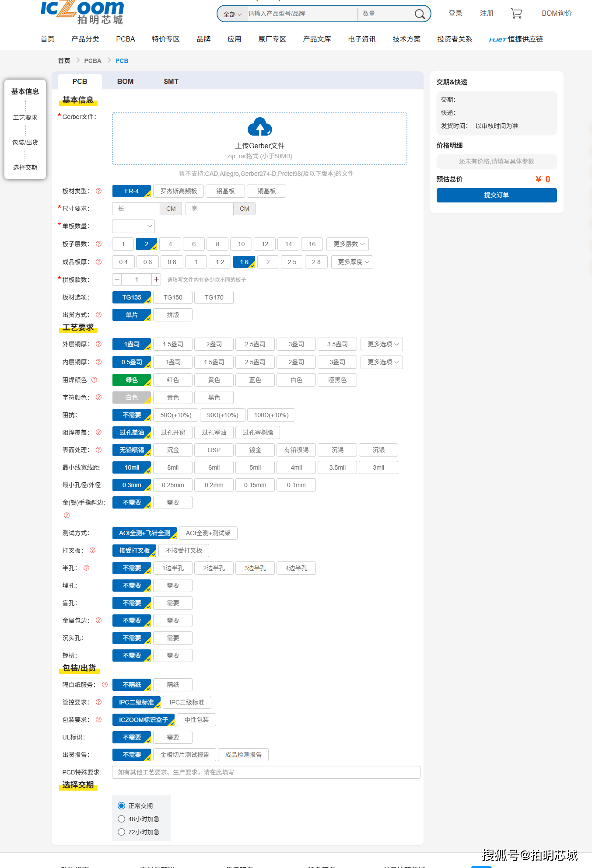Choose the 正常交期 radio button
Viewport: 592px width, 868px height.
tap(122, 806)
